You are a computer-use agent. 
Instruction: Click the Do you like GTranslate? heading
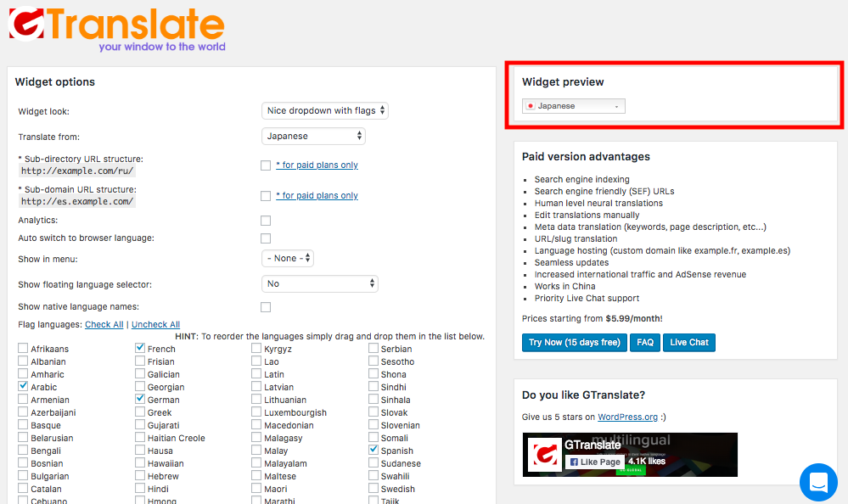click(x=583, y=395)
